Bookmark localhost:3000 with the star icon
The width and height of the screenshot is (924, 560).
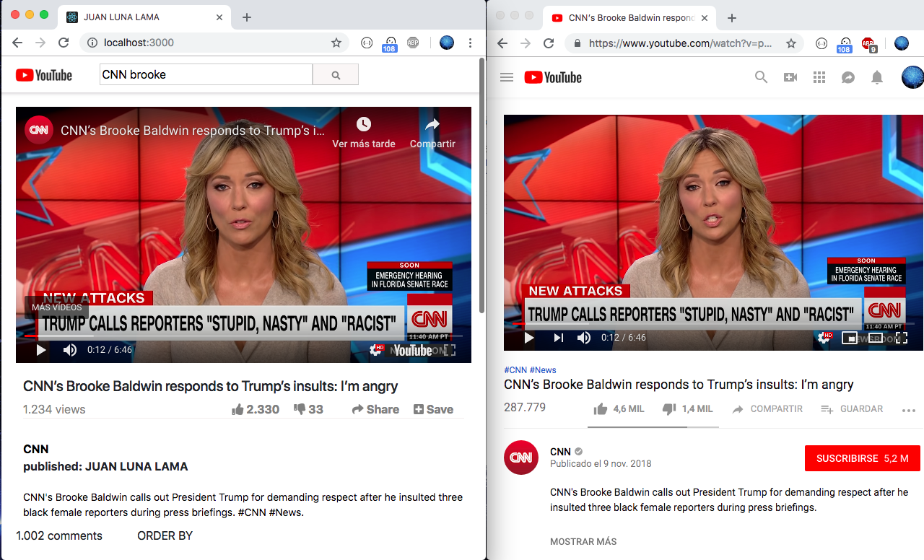click(336, 43)
